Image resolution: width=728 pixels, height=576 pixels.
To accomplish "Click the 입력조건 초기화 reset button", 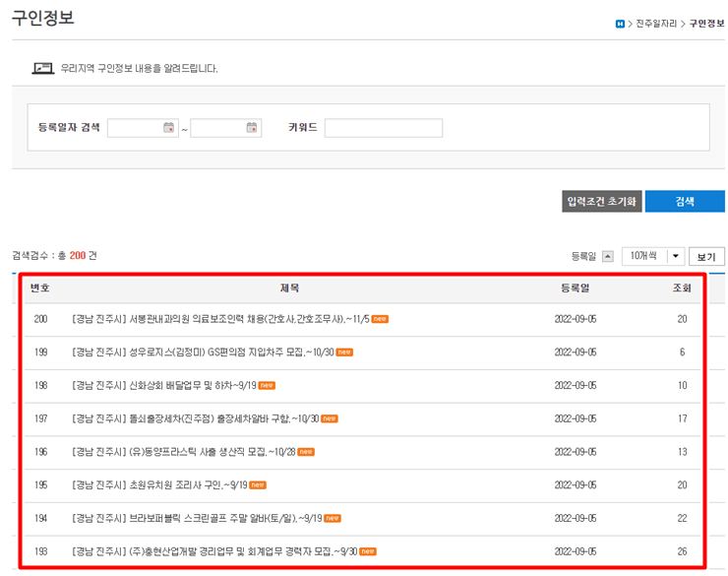I will pyautogui.click(x=602, y=201).
